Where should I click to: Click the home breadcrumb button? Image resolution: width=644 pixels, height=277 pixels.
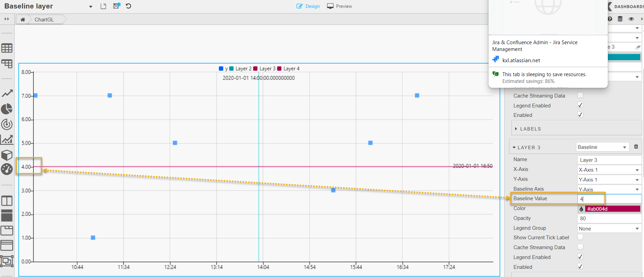click(x=23, y=20)
